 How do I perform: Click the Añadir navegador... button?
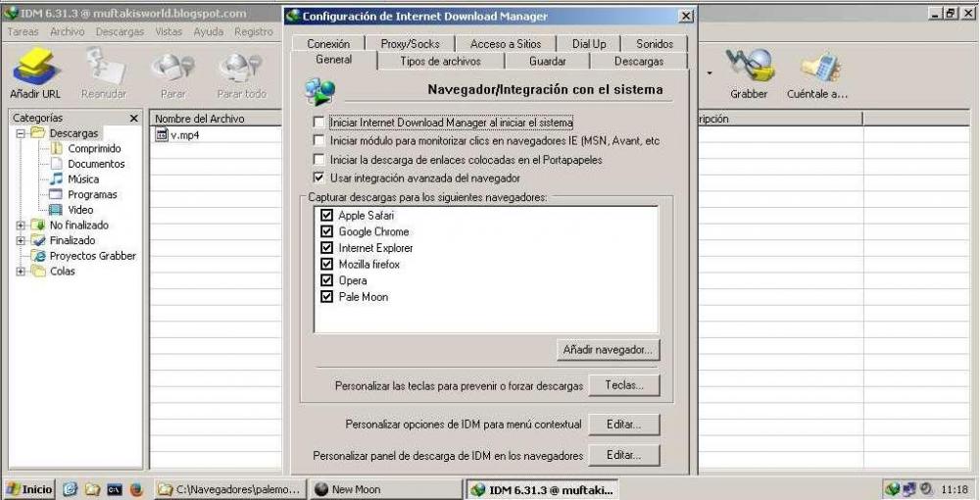click(608, 349)
